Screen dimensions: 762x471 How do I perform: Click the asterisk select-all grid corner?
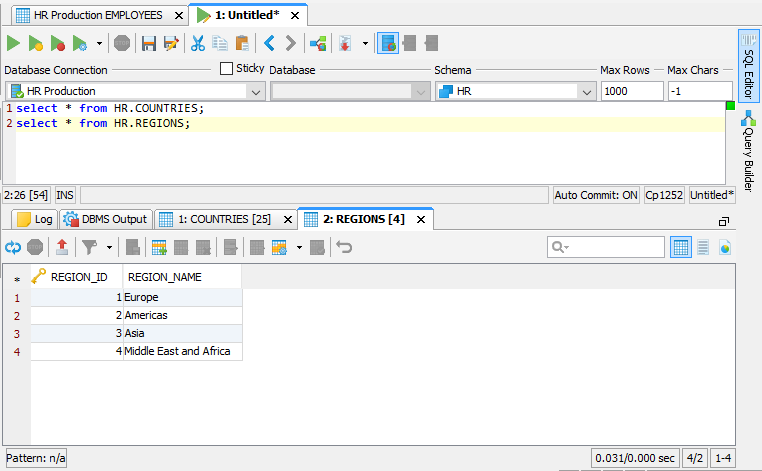coord(17,279)
